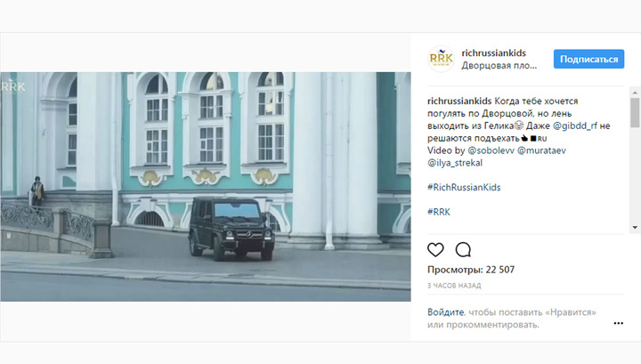Image resolution: width=641 pixels, height=364 pixels.
Task: Open comments via the speech bubble icon
Action: [x=463, y=249]
